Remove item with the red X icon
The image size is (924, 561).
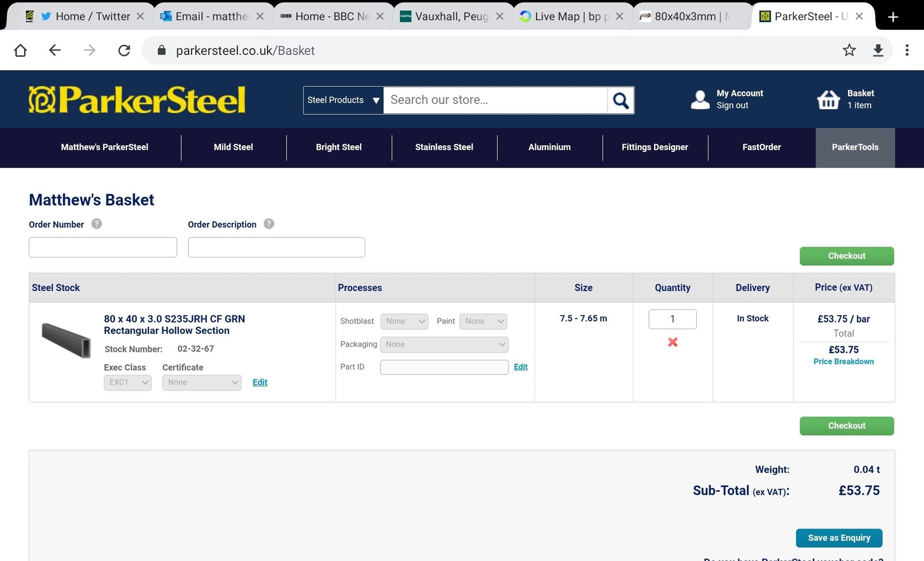673,342
